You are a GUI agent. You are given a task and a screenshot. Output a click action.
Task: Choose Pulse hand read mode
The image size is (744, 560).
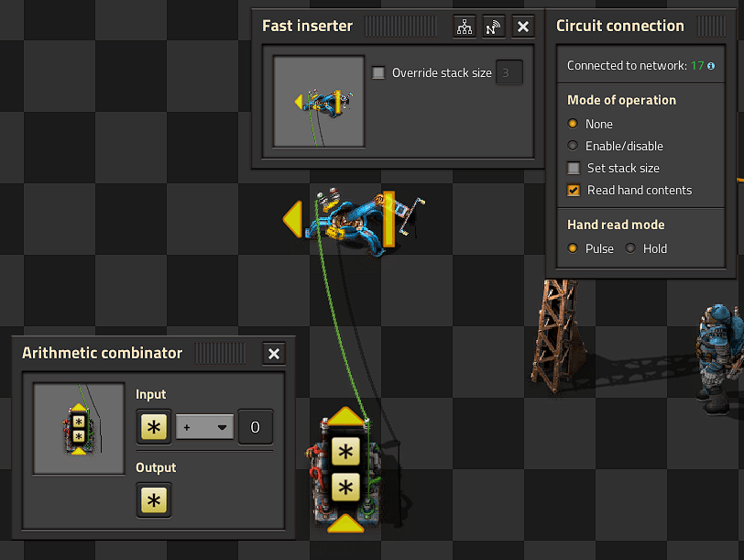coord(573,248)
